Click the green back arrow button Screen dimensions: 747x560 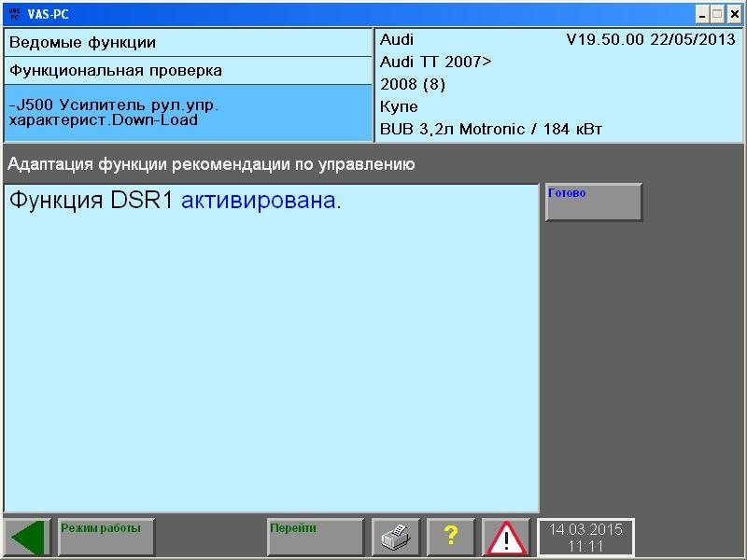pos(27,538)
